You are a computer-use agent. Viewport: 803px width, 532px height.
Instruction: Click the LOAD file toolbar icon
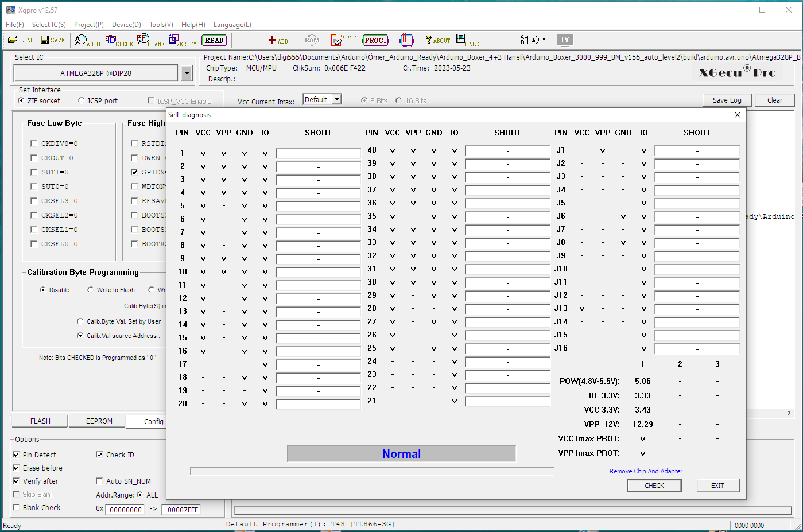tap(21, 40)
